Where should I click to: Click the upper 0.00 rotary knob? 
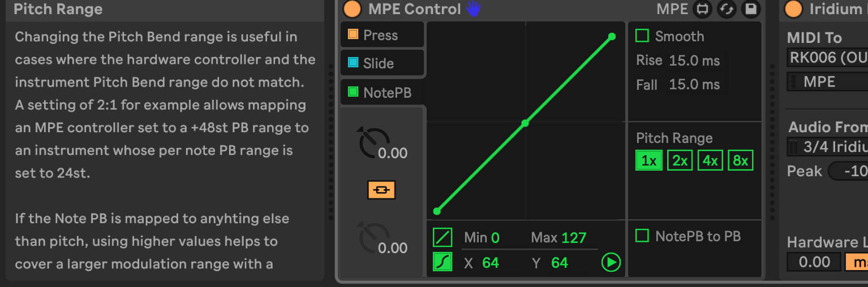point(374,143)
